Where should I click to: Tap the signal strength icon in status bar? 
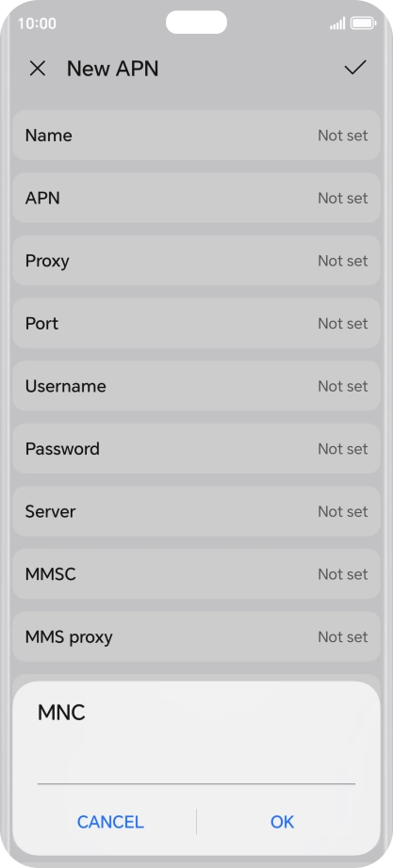337,24
